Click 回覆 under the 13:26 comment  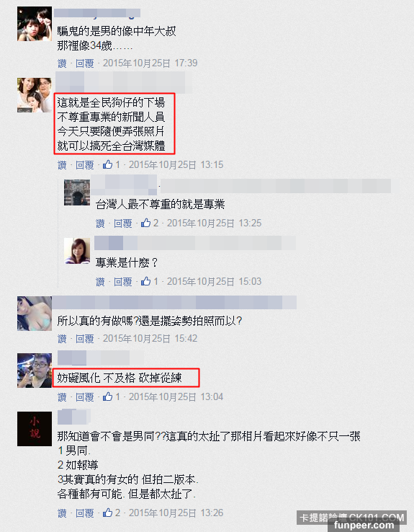(85, 513)
